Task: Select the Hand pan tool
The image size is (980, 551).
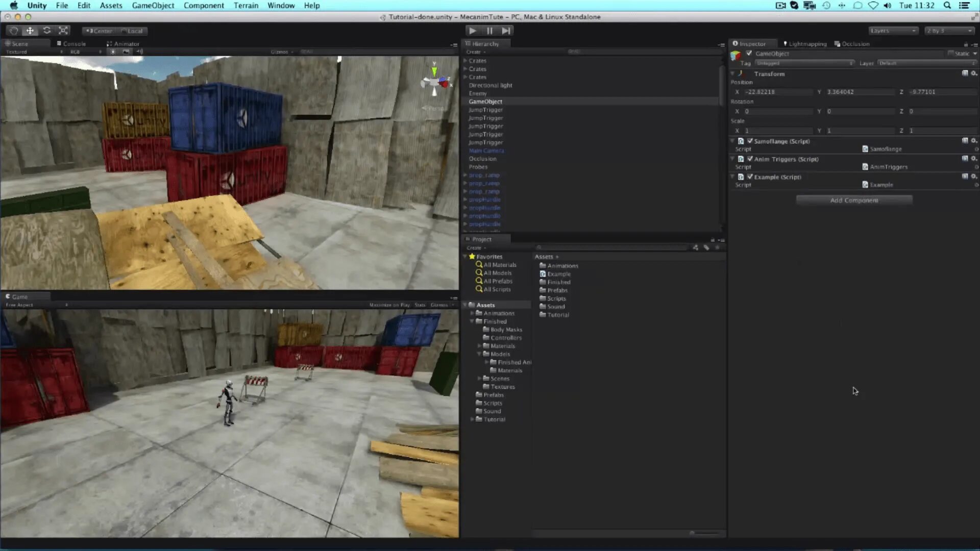Action: (x=14, y=31)
